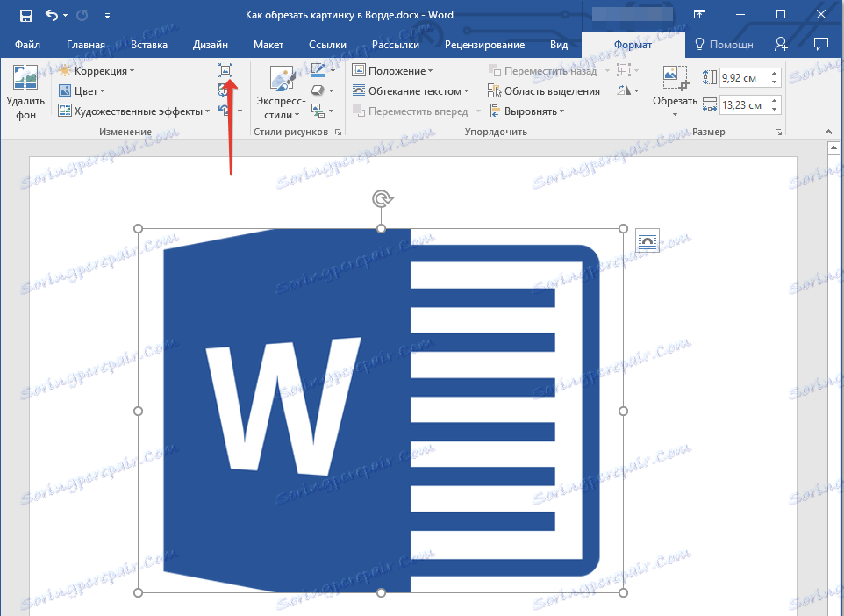The width and height of the screenshot is (844, 616).
Task: Switch to the Вставка tab
Action: pos(149,45)
